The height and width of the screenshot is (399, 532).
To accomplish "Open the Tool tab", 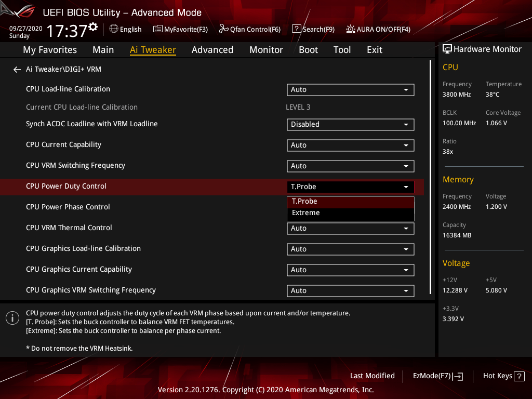I will click(342, 50).
